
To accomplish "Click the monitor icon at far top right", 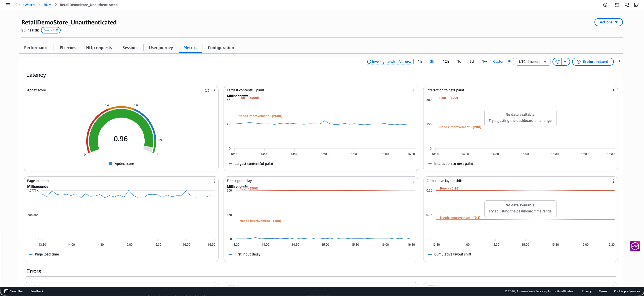I will point(636,5).
